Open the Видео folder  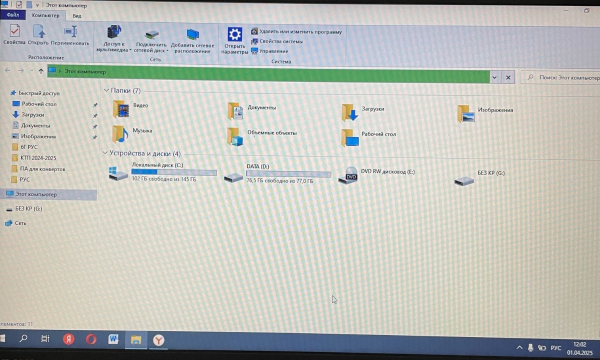point(130,109)
